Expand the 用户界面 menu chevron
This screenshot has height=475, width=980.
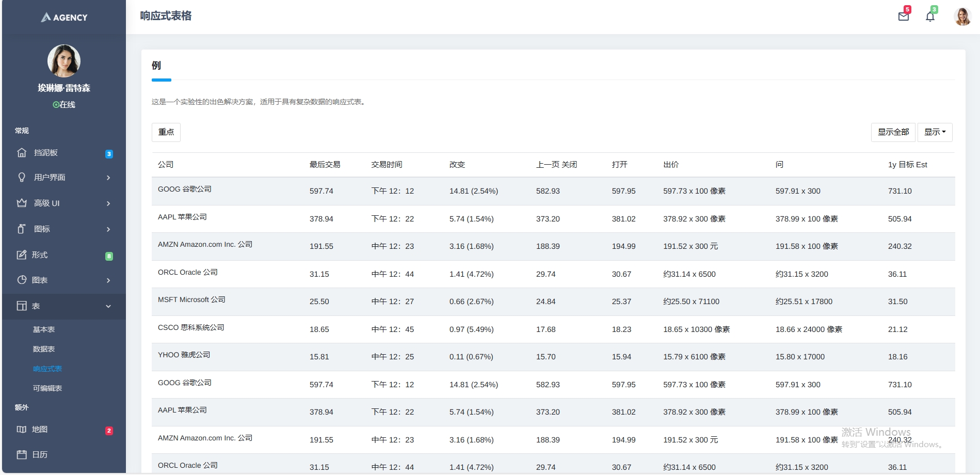(108, 178)
